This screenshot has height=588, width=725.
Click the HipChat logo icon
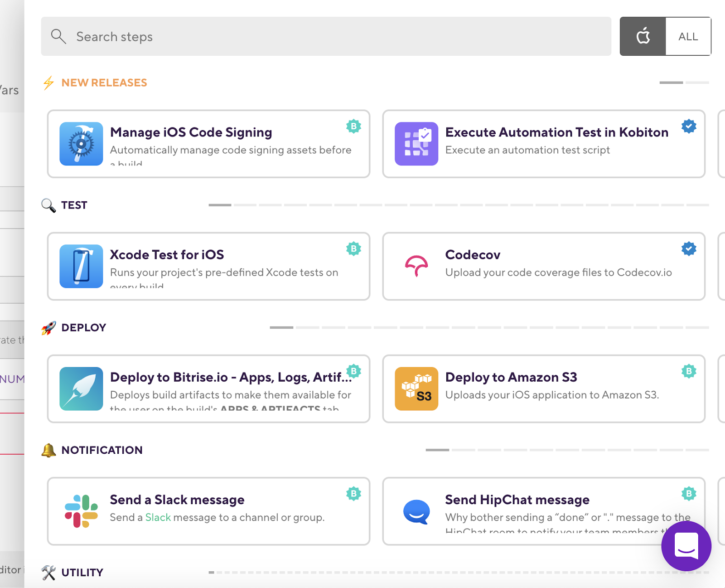click(416, 512)
